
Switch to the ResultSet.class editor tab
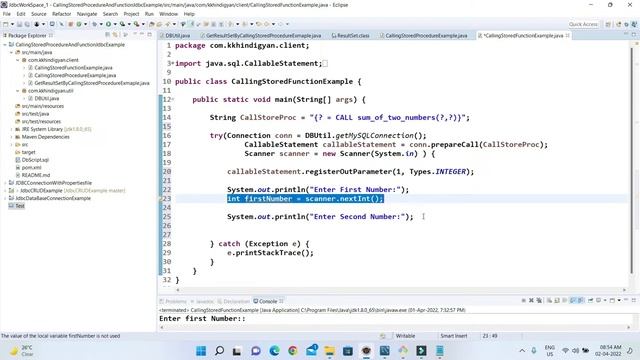click(x=350, y=36)
